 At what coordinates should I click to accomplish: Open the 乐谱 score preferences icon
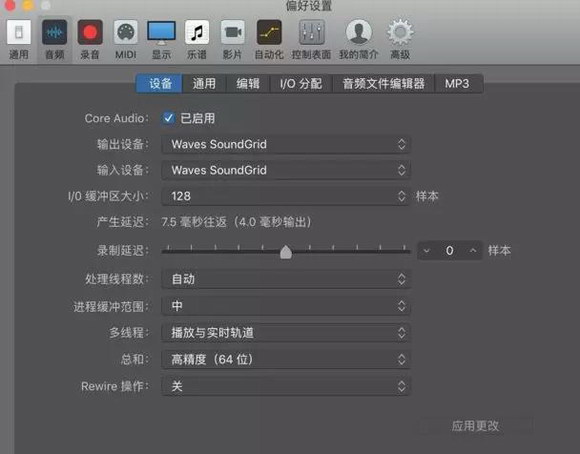197,33
